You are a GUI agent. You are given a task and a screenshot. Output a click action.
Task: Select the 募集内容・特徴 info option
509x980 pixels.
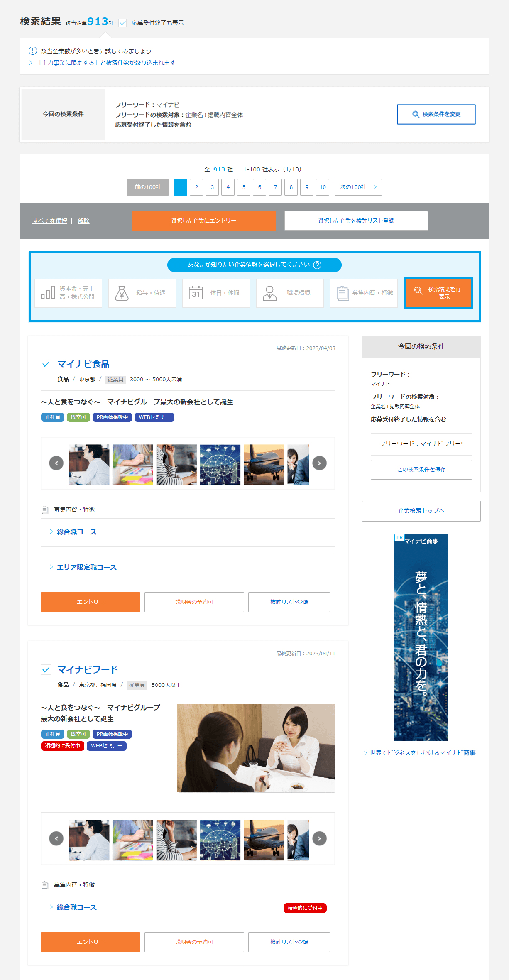pos(364,293)
